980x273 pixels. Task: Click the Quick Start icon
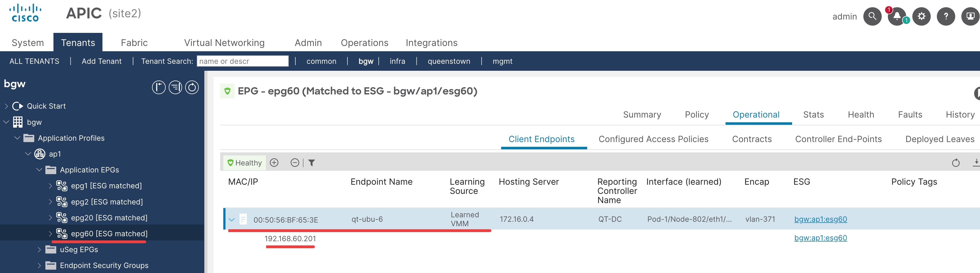(x=18, y=106)
